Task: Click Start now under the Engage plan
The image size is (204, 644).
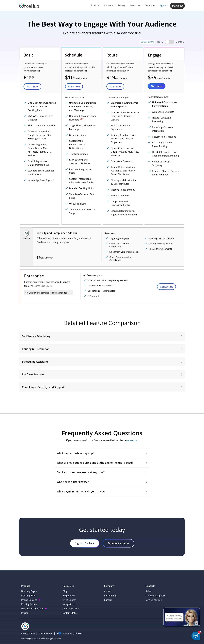Action: (x=157, y=86)
